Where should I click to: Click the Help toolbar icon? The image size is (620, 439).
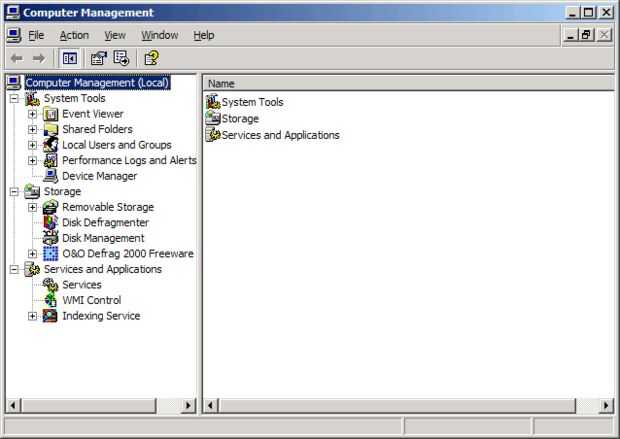(x=151, y=59)
